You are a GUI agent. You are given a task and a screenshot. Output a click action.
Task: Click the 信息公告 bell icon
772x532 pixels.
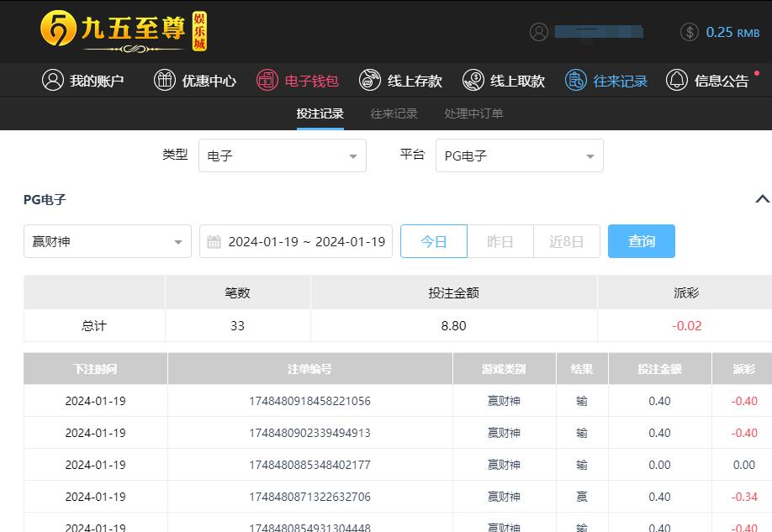(x=677, y=81)
